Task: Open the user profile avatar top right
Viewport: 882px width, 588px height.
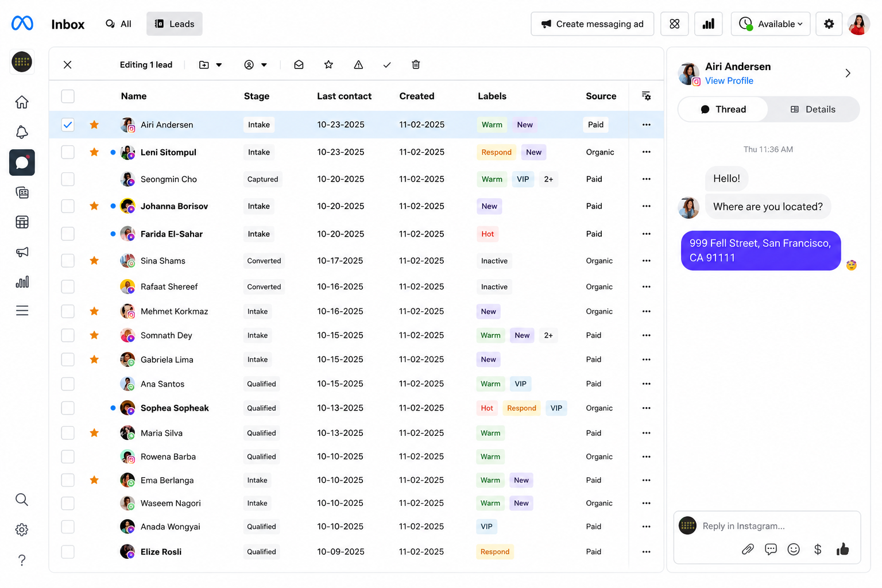Action: click(x=858, y=24)
